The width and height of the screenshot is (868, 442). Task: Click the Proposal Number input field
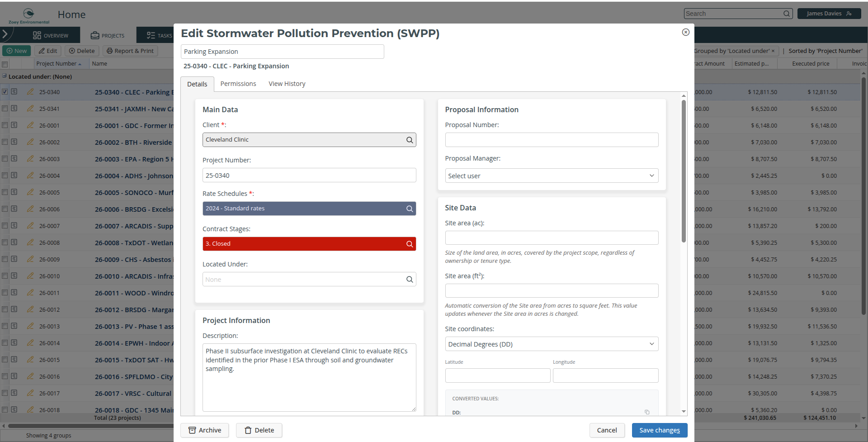(x=552, y=140)
